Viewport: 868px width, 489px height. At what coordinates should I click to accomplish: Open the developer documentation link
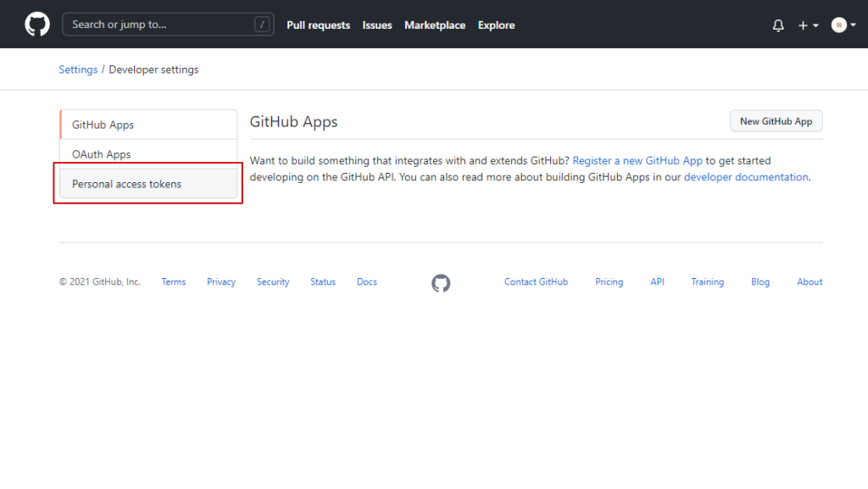coord(746,177)
